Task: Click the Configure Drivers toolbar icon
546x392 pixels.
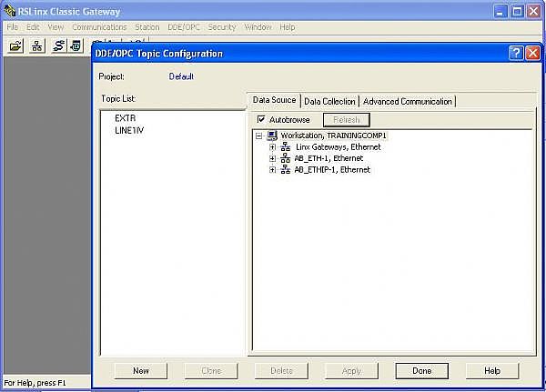Action: [x=58, y=45]
